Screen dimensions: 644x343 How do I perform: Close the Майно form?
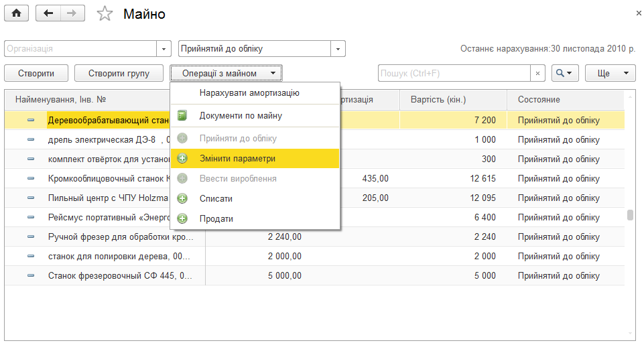[639, 13]
